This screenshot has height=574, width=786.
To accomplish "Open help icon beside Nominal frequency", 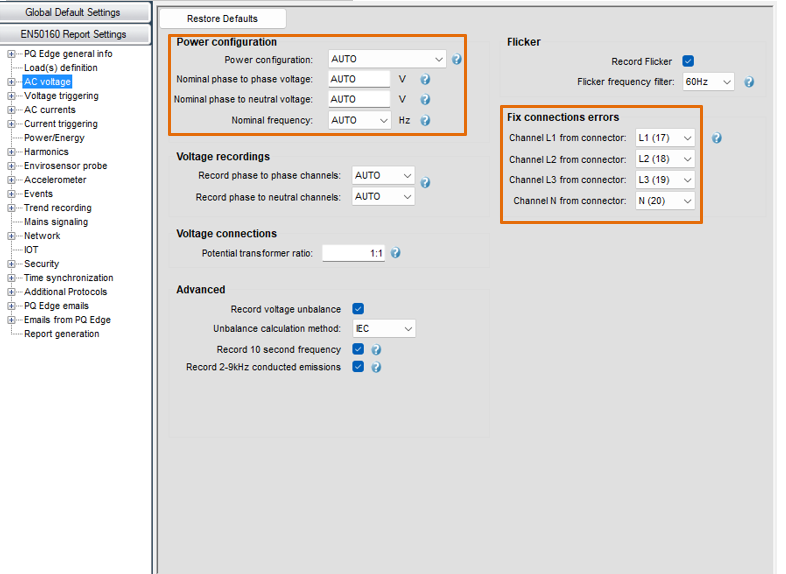I will 425,120.
